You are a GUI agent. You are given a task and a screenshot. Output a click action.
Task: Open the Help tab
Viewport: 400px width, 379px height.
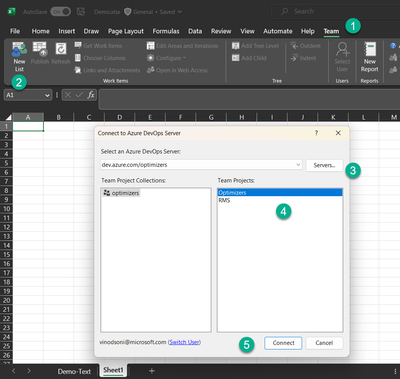click(308, 31)
